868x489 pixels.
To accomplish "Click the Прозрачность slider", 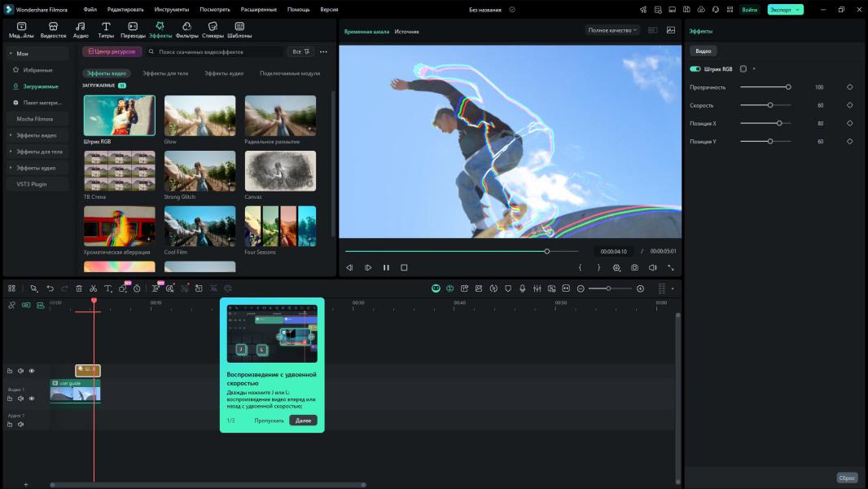I will click(765, 87).
